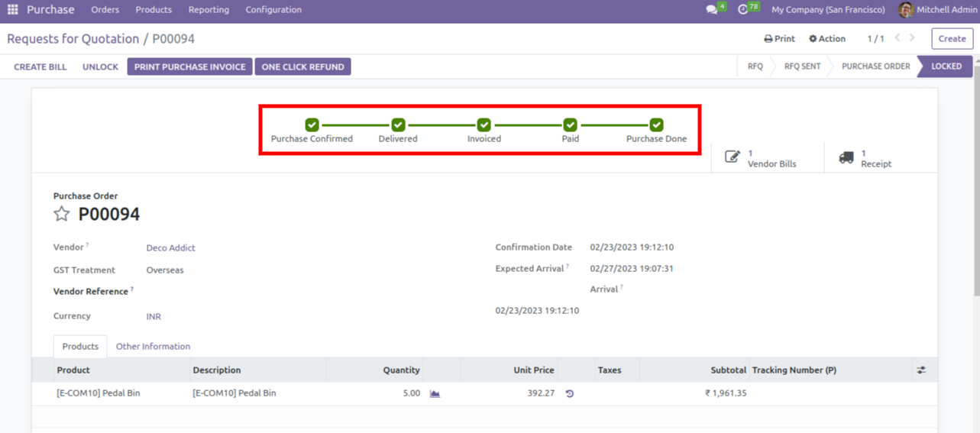Click the One Click Refund button
Screen dimensions: 980x433
[302, 67]
